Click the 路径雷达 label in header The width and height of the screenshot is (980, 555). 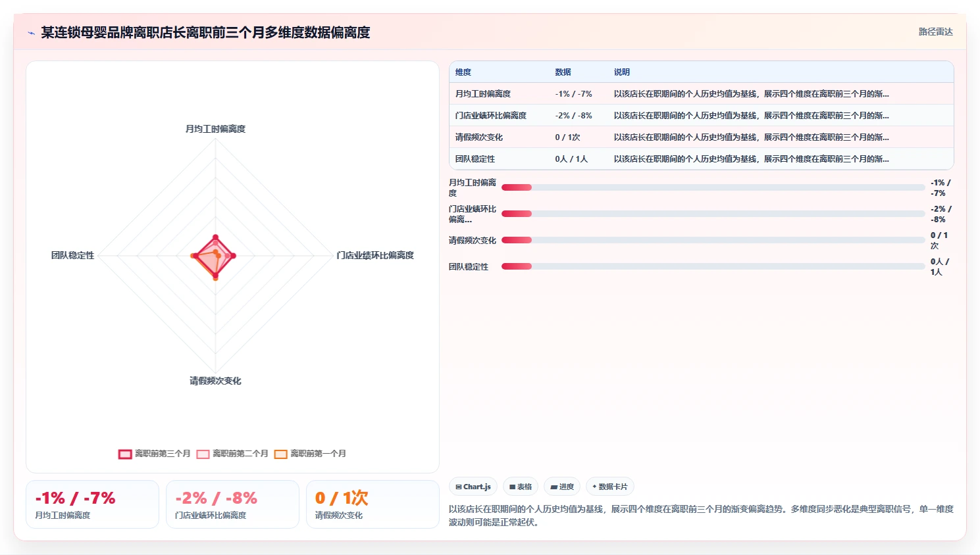935,32
